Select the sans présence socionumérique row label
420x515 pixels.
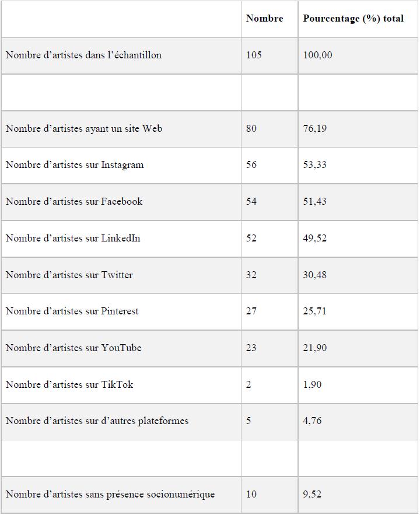coord(110,495)
